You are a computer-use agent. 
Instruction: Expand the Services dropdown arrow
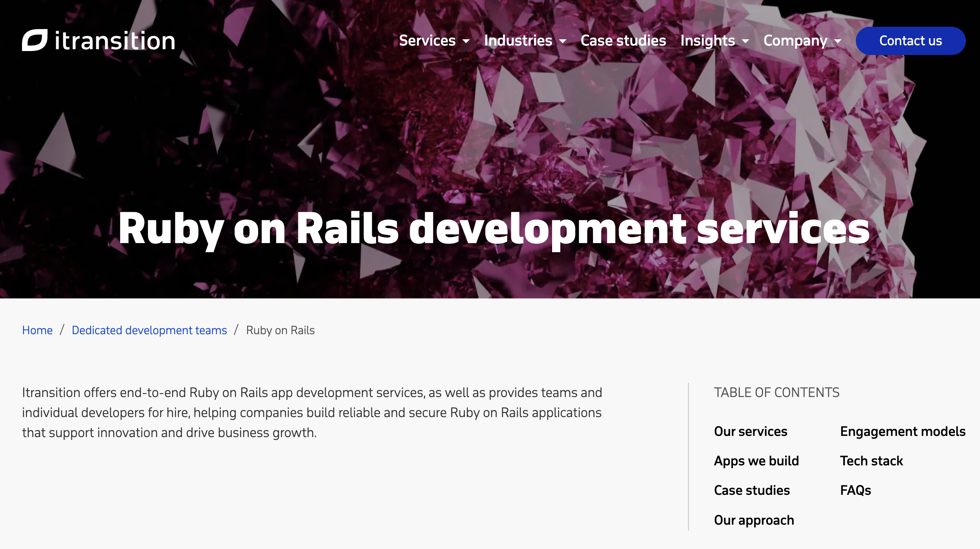point(466,41)
